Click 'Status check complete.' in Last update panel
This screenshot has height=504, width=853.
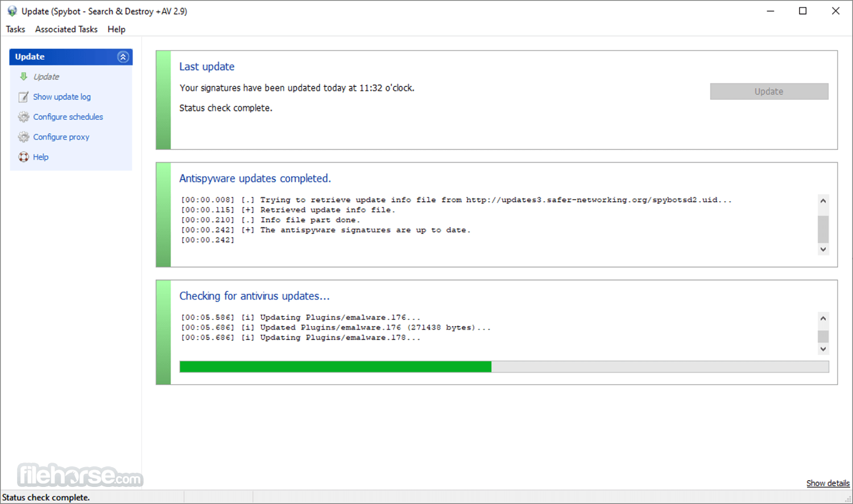(226, 108)
